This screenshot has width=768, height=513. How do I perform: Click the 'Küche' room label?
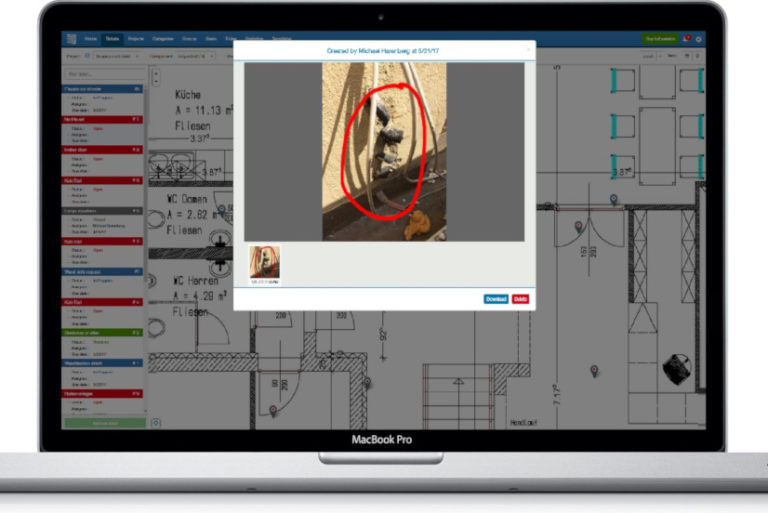point(188,95)
